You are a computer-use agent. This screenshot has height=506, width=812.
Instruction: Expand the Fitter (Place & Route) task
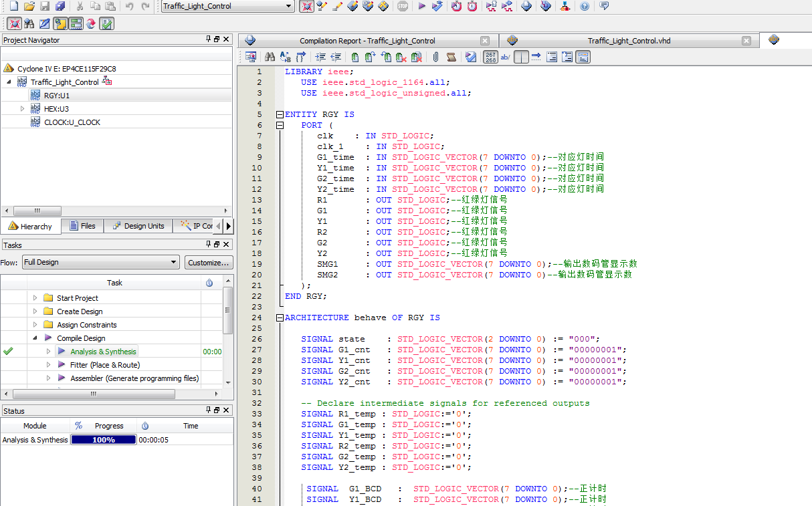point(48,365)
